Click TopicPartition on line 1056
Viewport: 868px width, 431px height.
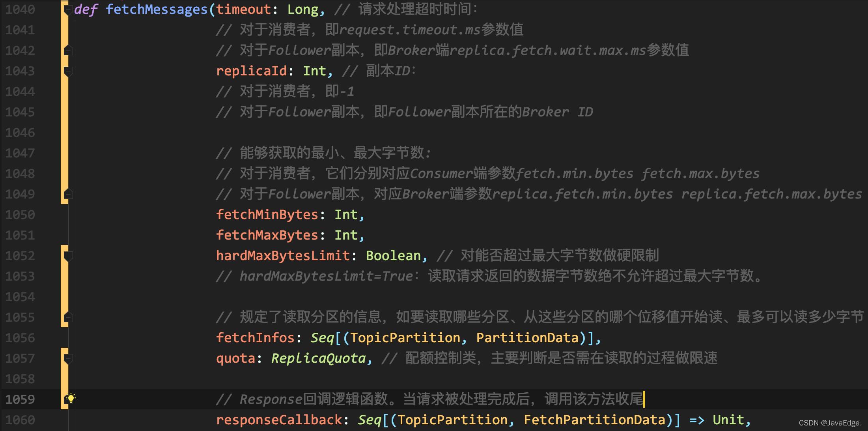tap(405, 338)
